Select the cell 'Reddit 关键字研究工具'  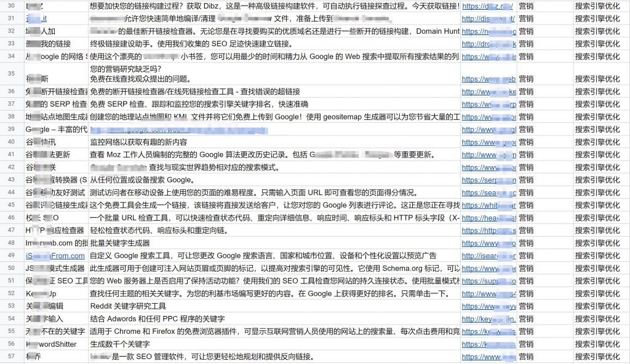(x=274, y=306)
